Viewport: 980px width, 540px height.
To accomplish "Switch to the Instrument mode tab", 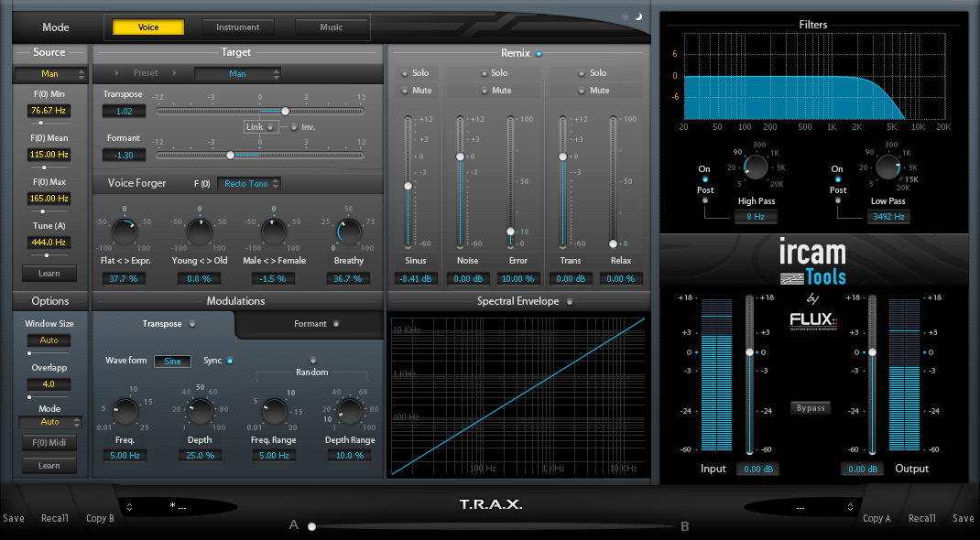I will tap(239, 27).
